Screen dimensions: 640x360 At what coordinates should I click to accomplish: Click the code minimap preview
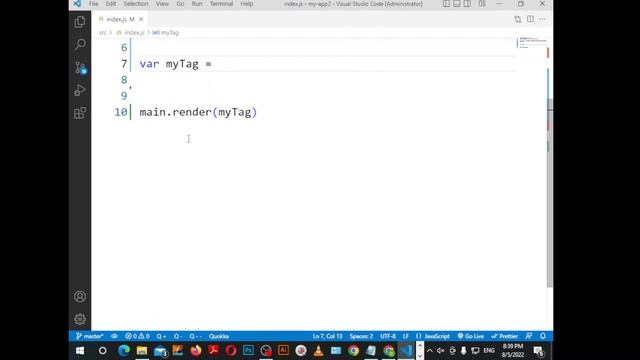click(531, 42)
